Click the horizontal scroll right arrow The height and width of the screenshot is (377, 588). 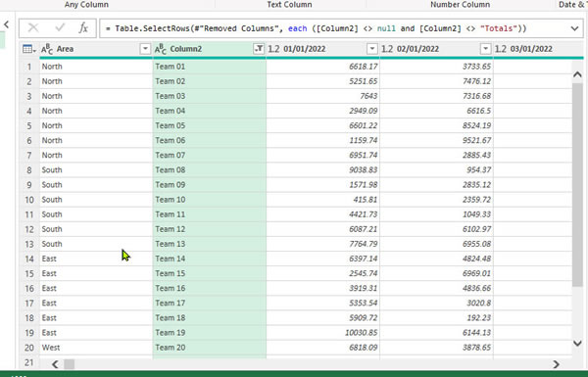556,364
